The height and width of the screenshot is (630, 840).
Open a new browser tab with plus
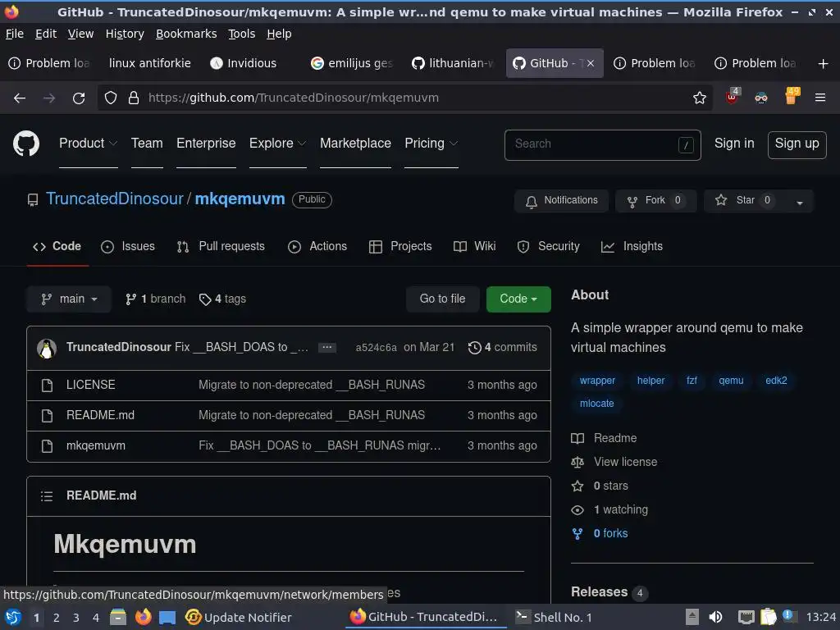824,64
